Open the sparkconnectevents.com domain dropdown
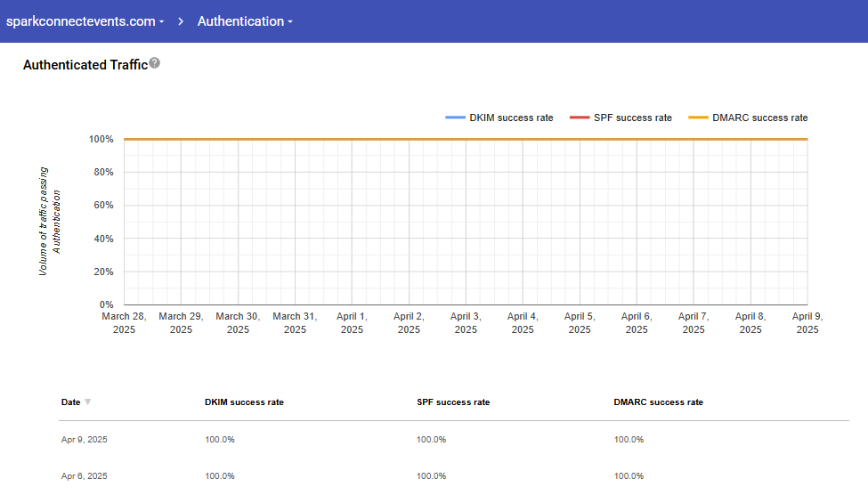The width and height of the screenshot is (868, 503). click(x=85, y=21)
